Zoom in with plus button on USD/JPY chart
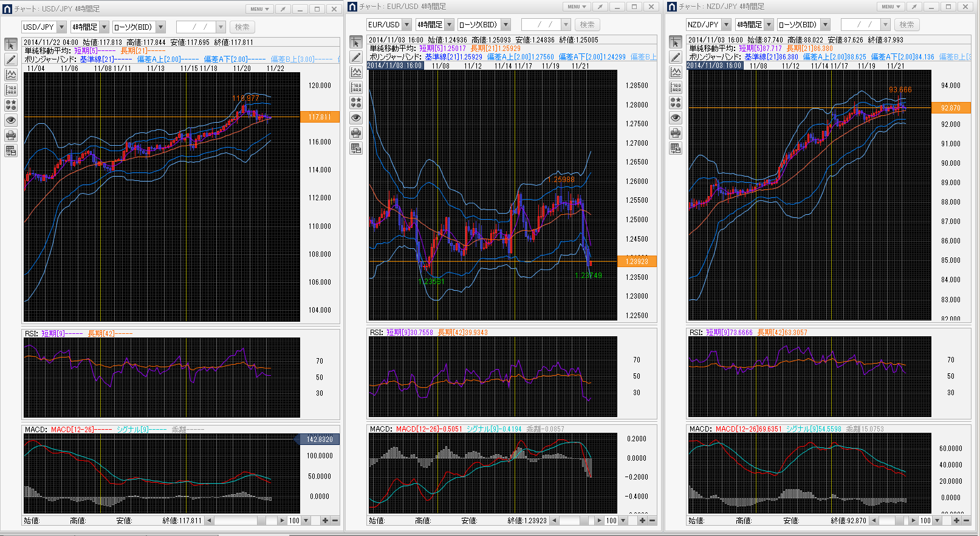 (x=325, y=520)
